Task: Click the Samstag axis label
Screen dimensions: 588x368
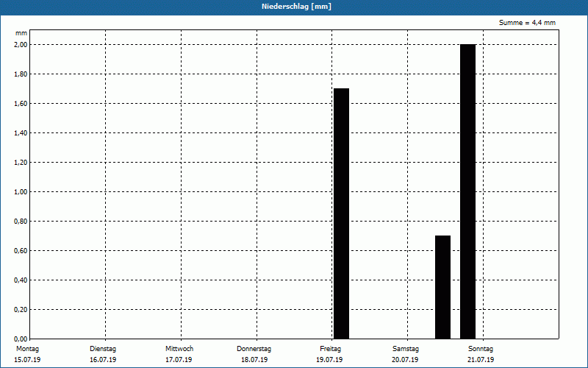Action: 406,349
